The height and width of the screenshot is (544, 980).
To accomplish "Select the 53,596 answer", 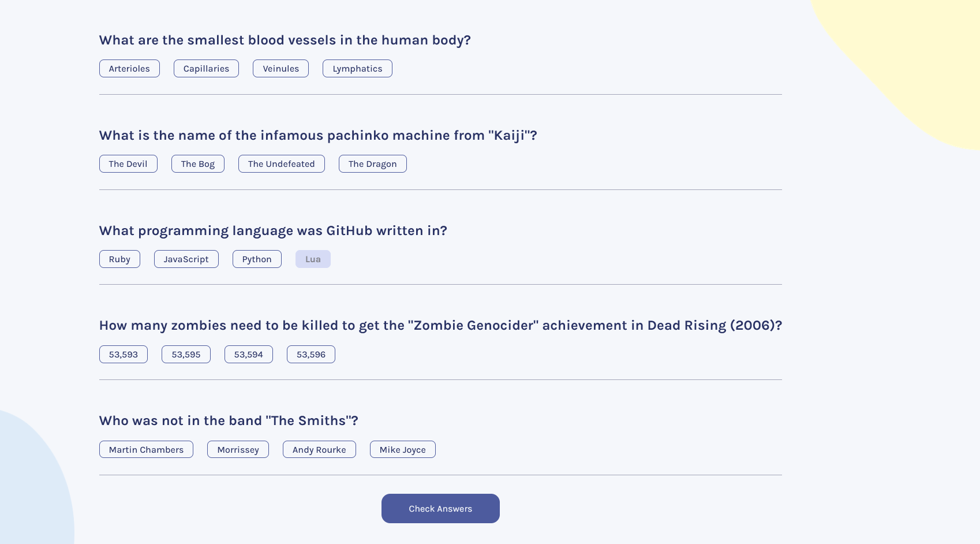I will pos(311,355).
